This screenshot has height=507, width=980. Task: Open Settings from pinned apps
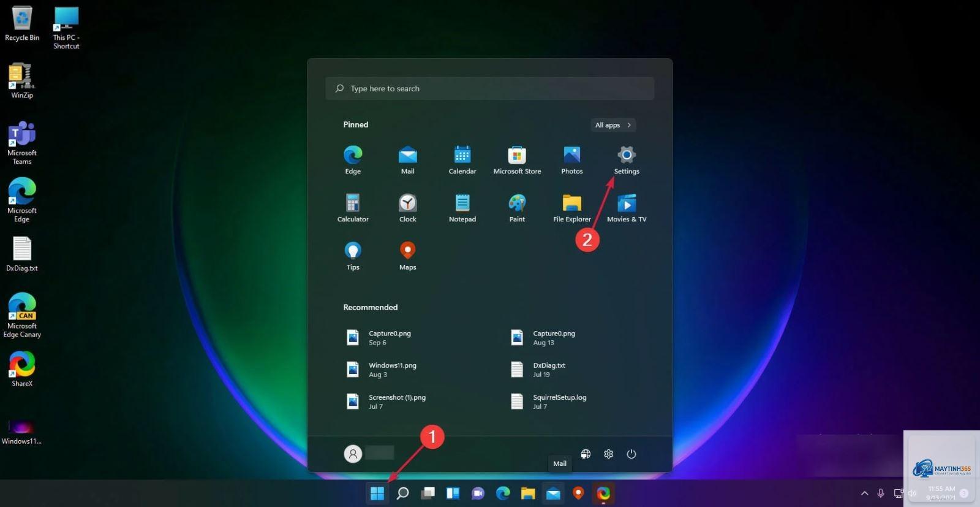click(627, 160)
